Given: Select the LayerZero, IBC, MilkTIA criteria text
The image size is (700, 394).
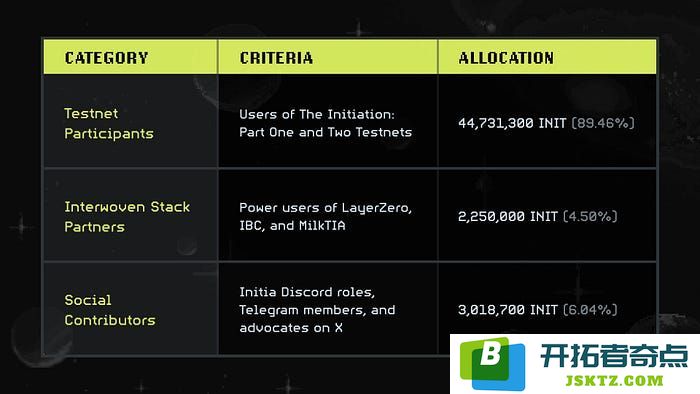Looking at the screenshot, I should [325, 216].
